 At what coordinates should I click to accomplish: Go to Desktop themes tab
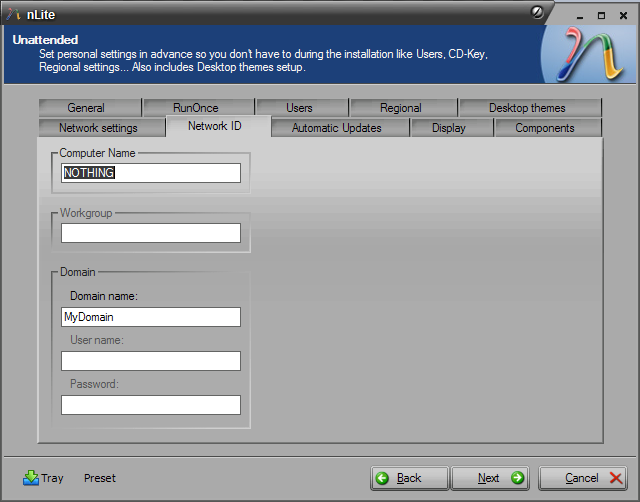(x=530, y=108)
